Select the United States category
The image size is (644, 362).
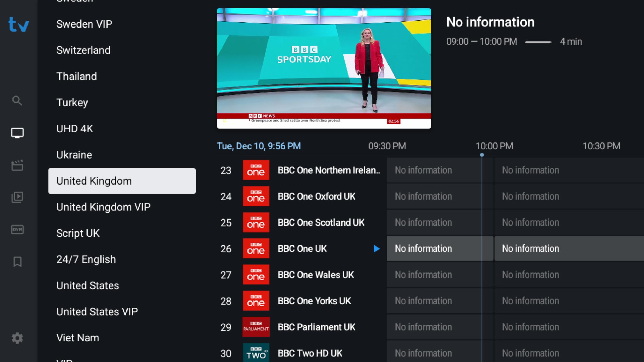point(122,285)
